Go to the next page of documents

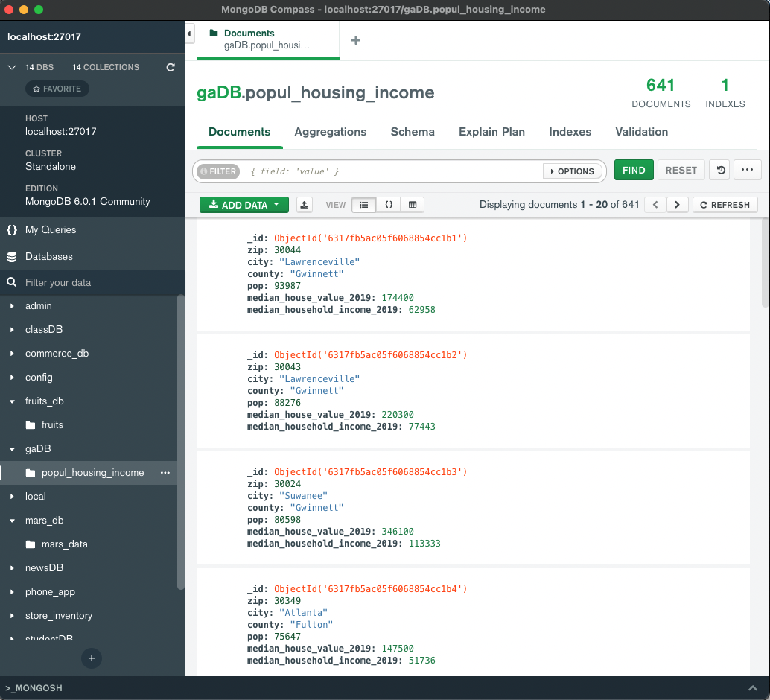click(x=677, y=204)
